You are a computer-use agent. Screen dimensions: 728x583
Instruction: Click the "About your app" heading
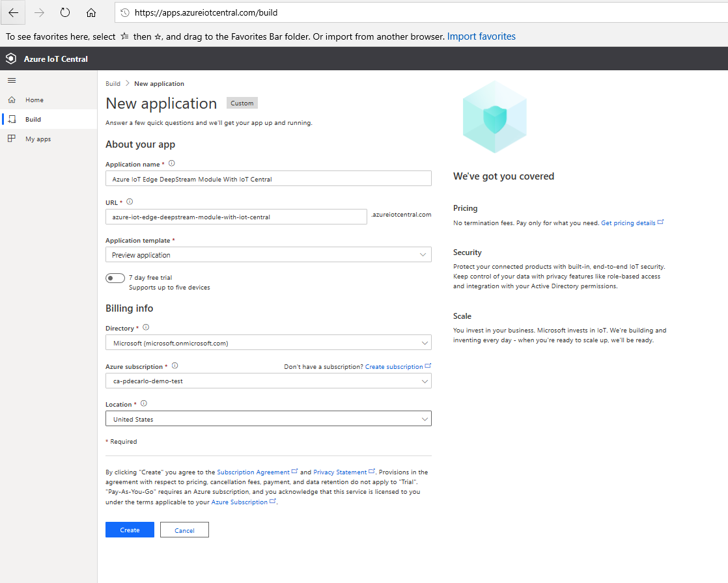click(140, 144)
